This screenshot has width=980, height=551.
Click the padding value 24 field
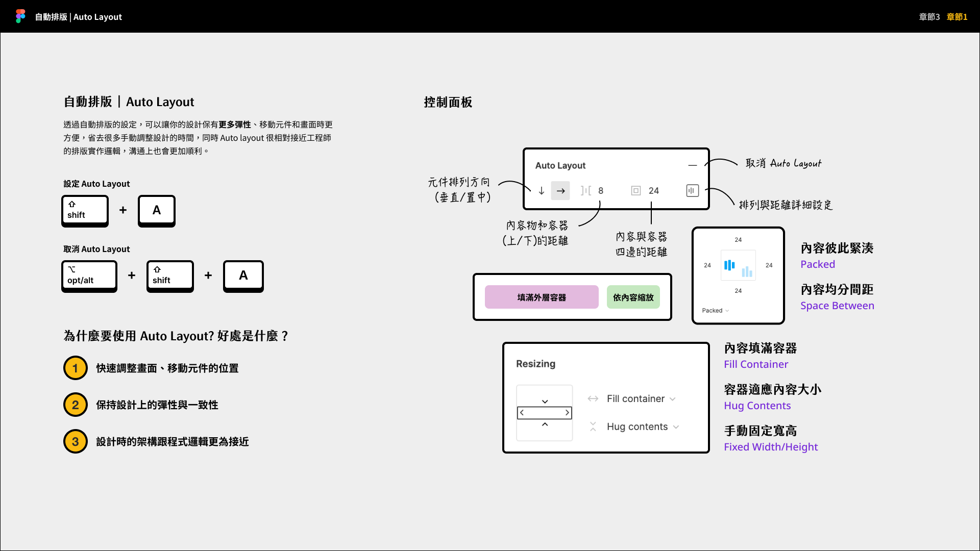[654, 191]
